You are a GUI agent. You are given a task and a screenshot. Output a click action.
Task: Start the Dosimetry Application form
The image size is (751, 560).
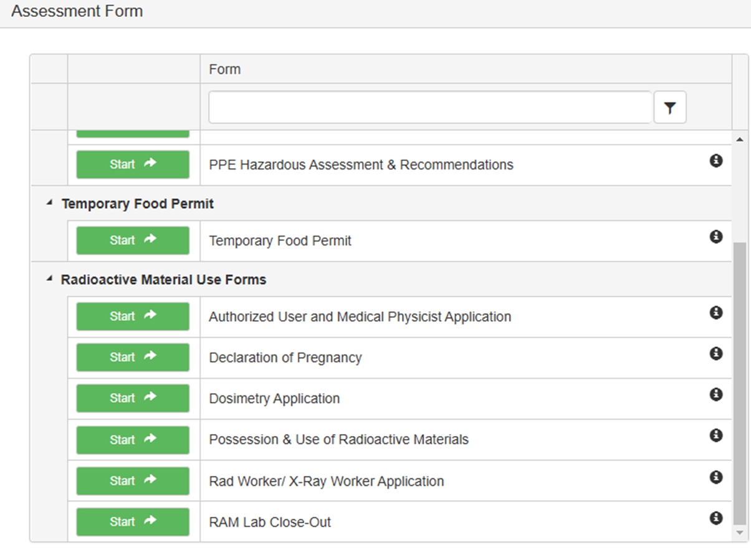pos(133,398)
